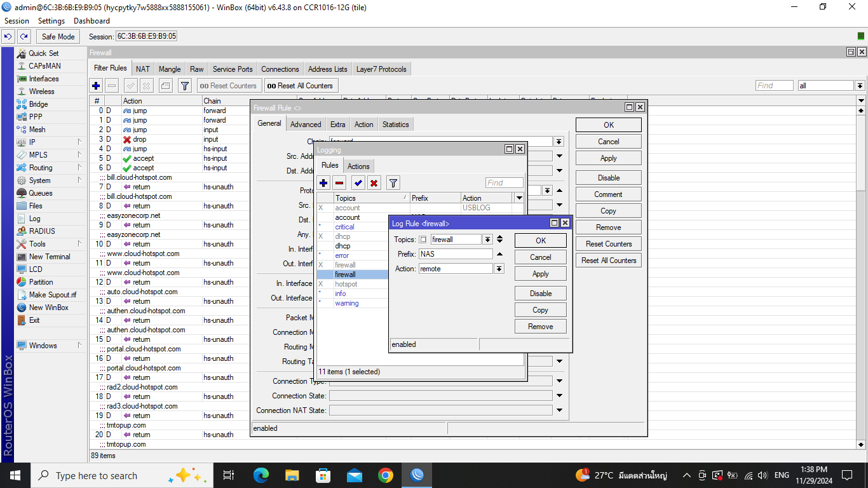The width and height of the screenshot is (868, 488).
Task: Open Wireless in the sidebar
Action: (x=41, y=91)
